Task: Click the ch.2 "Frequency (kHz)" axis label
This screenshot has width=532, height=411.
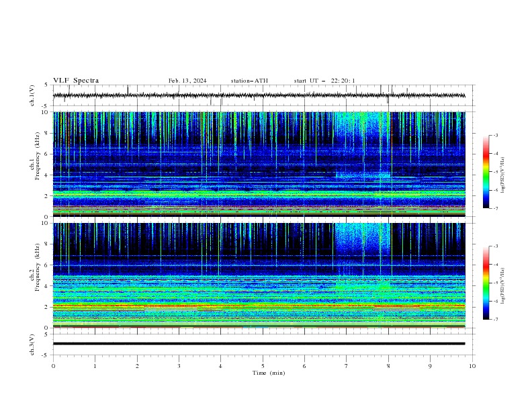Action: pos(38,267)
